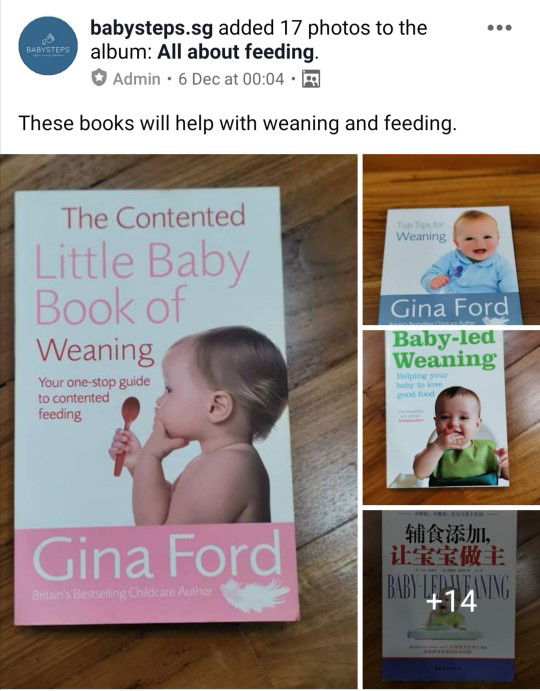Click the smiling baby in blue shirt
Screen dimensions: 540x691
tap(469, 251)
